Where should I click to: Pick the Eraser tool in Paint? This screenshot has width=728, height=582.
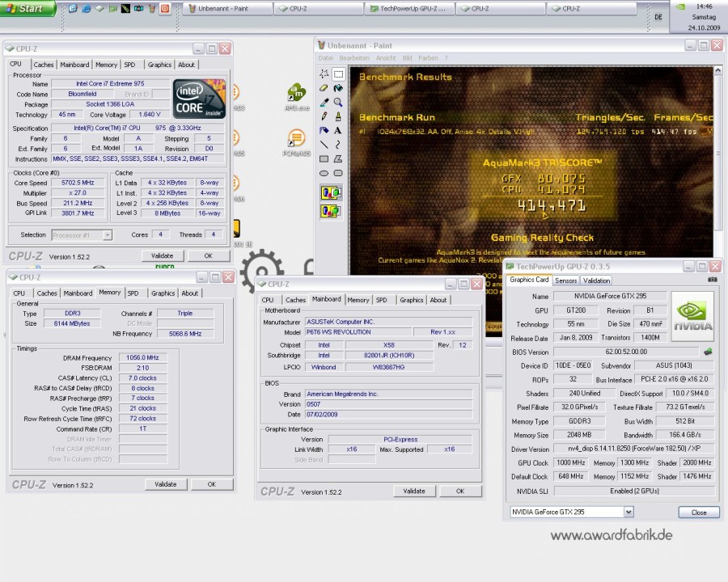(324, 88)
